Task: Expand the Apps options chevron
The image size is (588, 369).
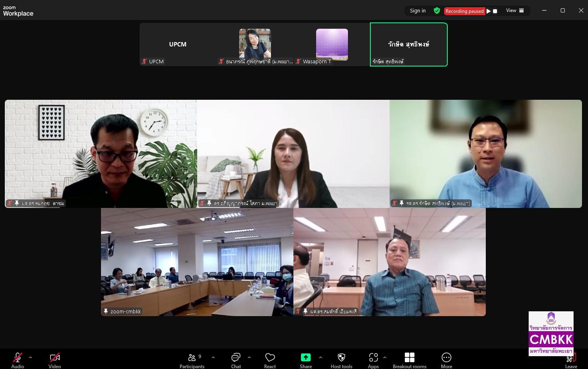Action: point(385,357)
